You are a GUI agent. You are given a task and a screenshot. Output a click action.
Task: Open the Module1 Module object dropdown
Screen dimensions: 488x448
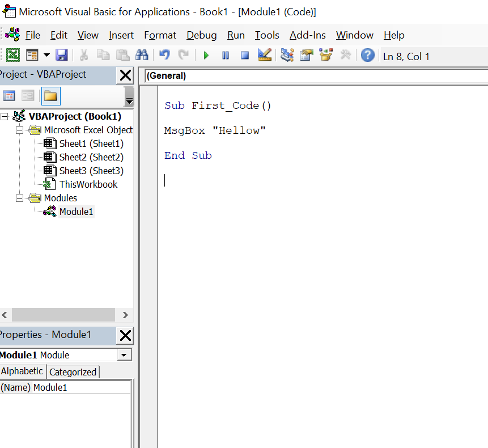point(124,355)
